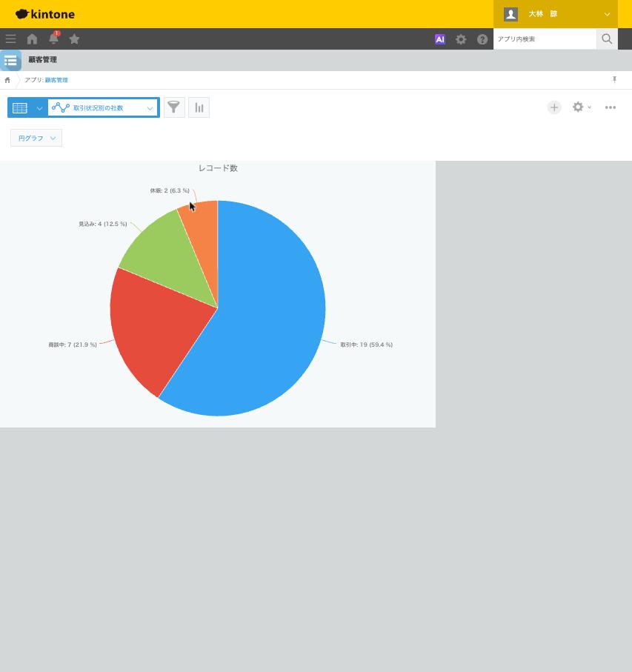Expand the user account menu 大林

point(555,14)
